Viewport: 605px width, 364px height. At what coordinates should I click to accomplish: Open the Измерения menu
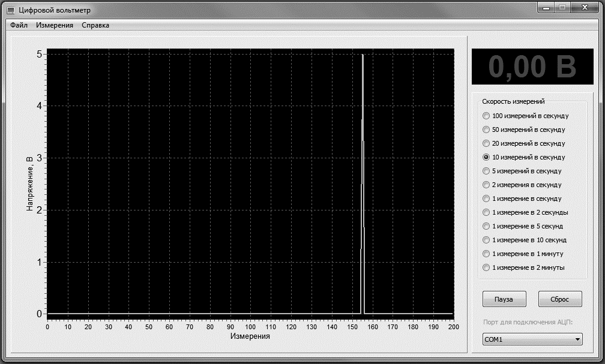tap(55, 25)
